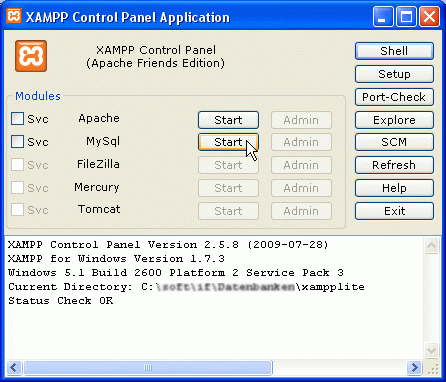Start the MySql module

pyautogui.click(x=228, y=142)
